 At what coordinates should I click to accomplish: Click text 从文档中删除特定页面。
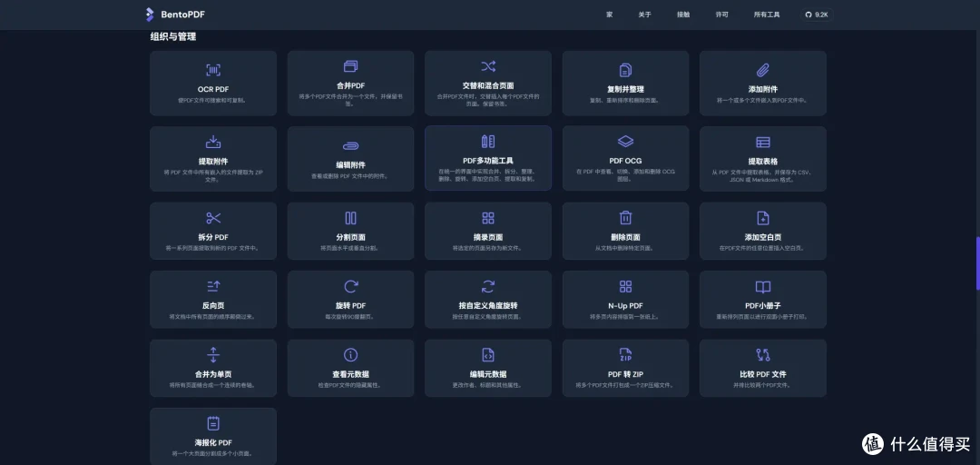[625, 248]
